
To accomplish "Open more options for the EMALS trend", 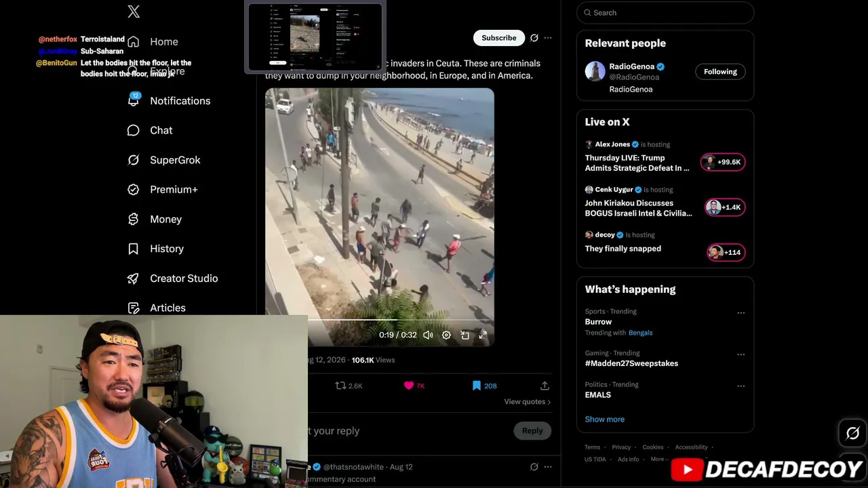I will point(741,386).
